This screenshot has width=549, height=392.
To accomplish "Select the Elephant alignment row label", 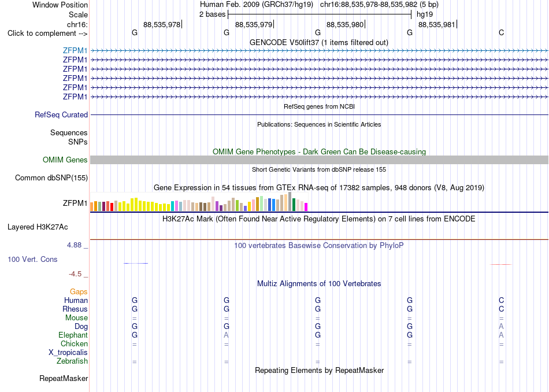I will tap(73, 335).
